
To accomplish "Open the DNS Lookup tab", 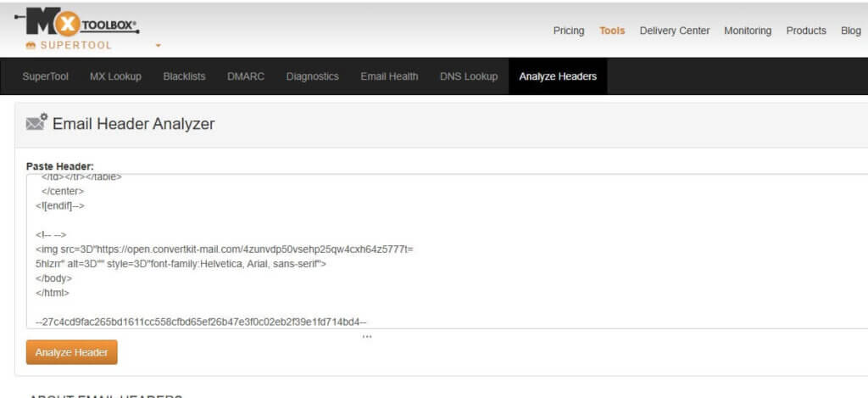I will [x=468, y=76].
